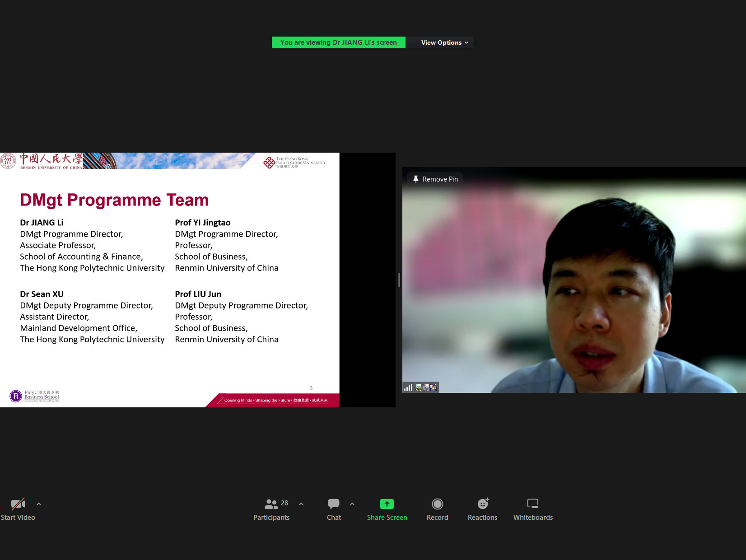This screenshot has width=746, height=560.
Task: Open the Chat panel
Action: [x=334, y=509]
